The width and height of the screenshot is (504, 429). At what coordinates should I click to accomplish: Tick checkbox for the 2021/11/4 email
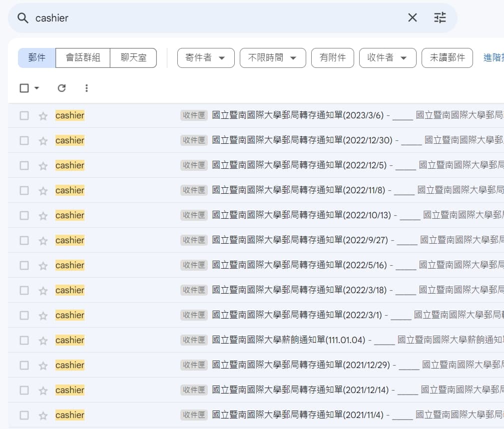tap(24, 415)
